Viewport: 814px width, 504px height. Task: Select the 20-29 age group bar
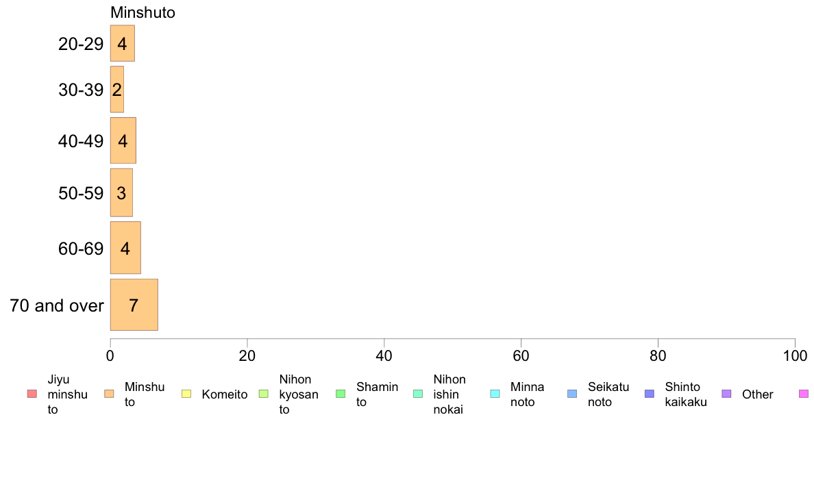coord(123,43)
